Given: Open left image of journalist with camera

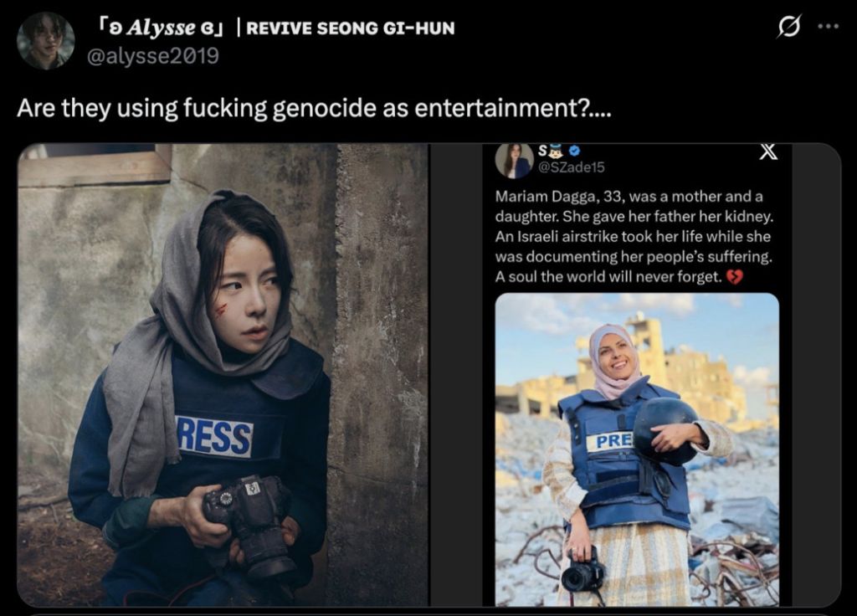Looking at the screenshot, I should [223, 375].
